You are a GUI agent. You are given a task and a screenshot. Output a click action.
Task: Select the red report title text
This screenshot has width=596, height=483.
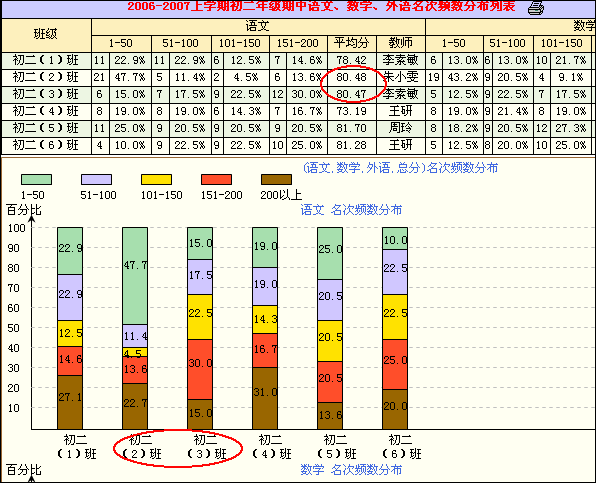pos(321,6)
